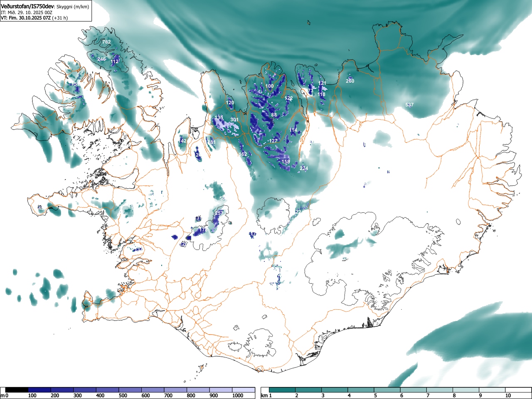Click the visibility value 762 on the map
Screen dimensions: 532x399
coord(106,42)
